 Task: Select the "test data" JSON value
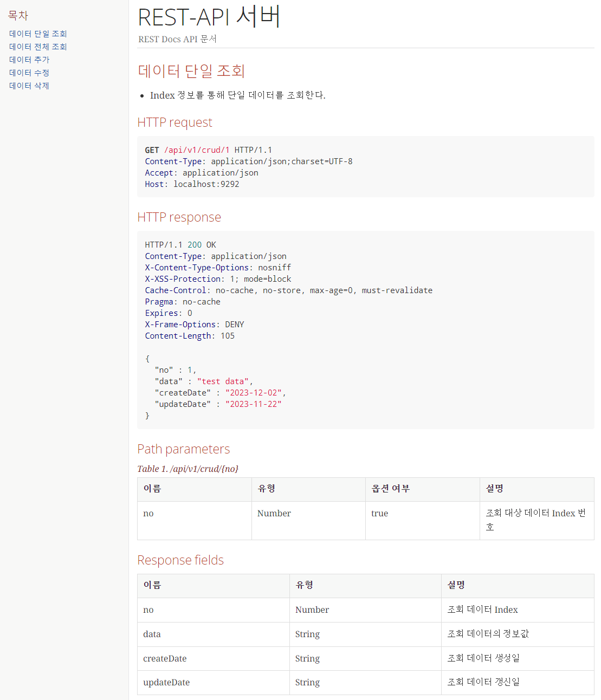(x=223, y=381)
